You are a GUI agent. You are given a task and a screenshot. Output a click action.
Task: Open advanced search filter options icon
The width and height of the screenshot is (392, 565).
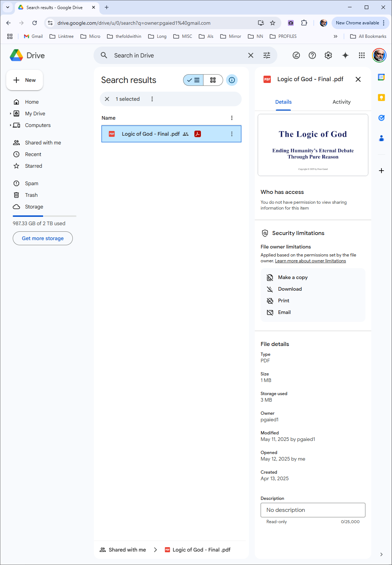click(267, 55)
